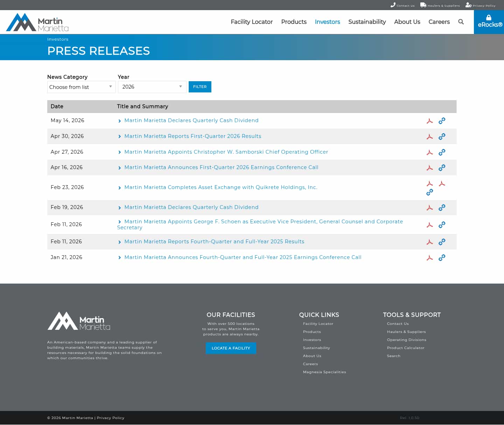Click Martin Marietta logo in header

37,22
